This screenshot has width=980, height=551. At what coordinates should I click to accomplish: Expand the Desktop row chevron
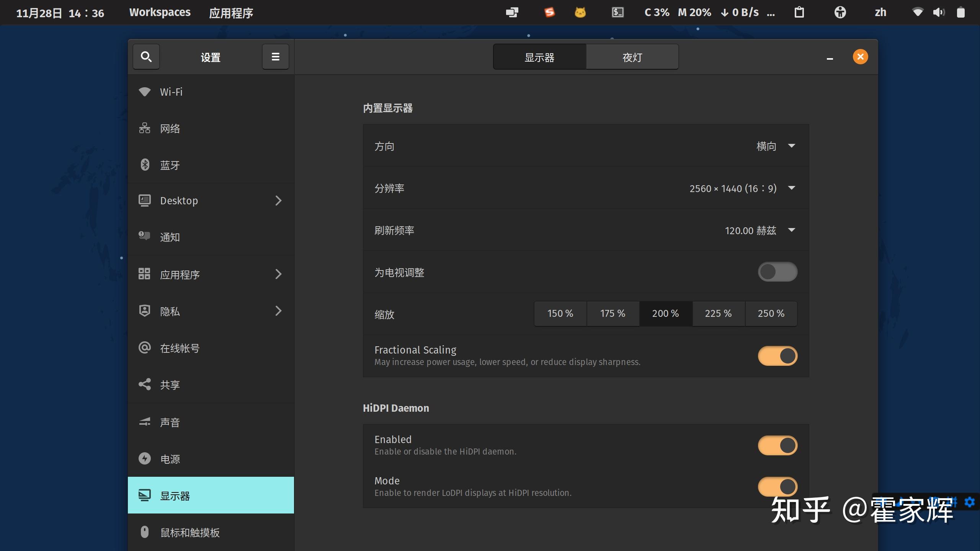(x=278, y=201)
